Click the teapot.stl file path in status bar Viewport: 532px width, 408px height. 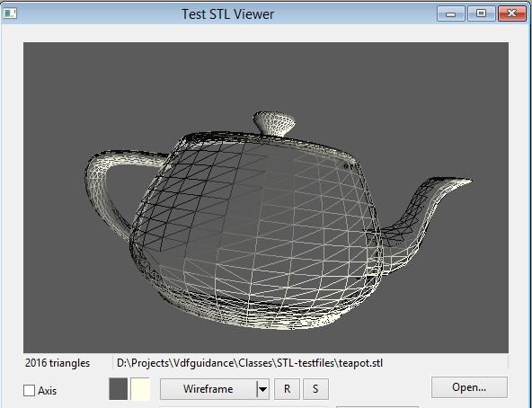click(x=250, y=363)
